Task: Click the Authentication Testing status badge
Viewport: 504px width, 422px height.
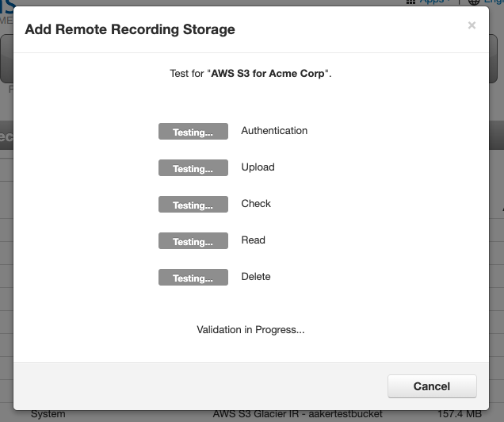Action: pyautogui.click(x=193, y=131)
